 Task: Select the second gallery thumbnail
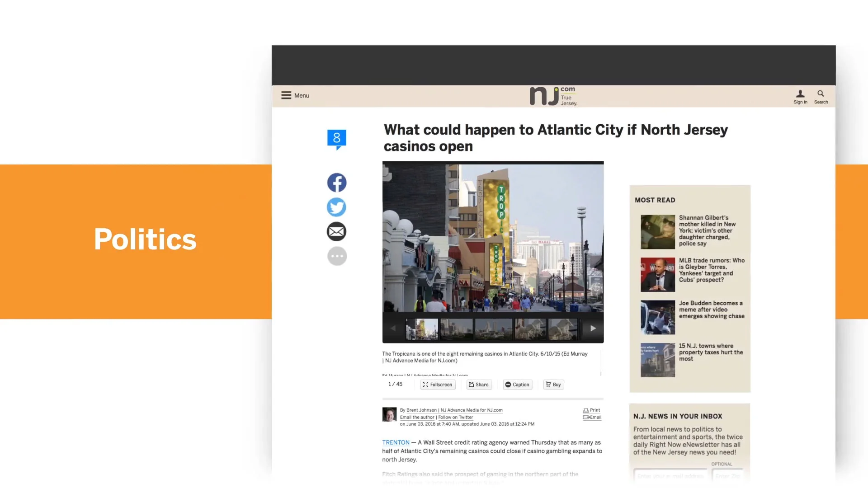[457, 329]
